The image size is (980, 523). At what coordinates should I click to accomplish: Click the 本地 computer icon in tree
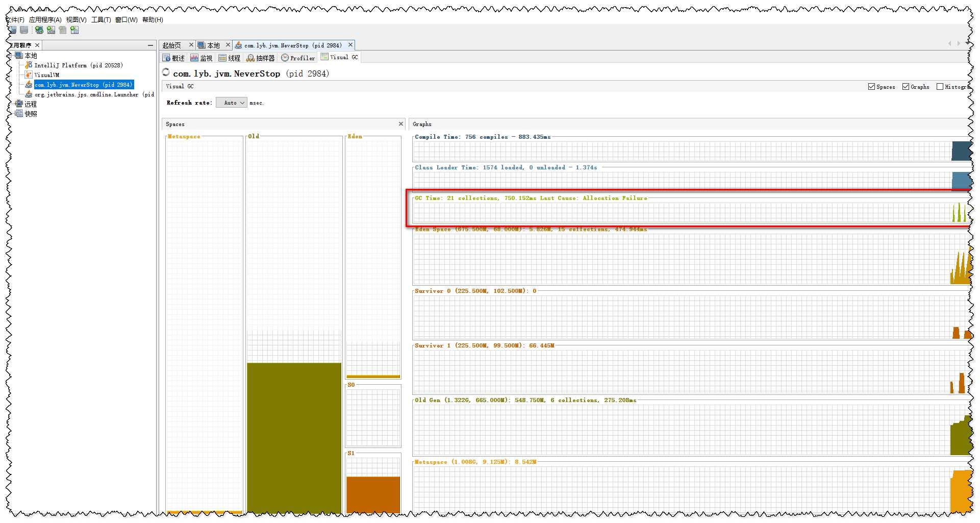click(x=19, y=56)
